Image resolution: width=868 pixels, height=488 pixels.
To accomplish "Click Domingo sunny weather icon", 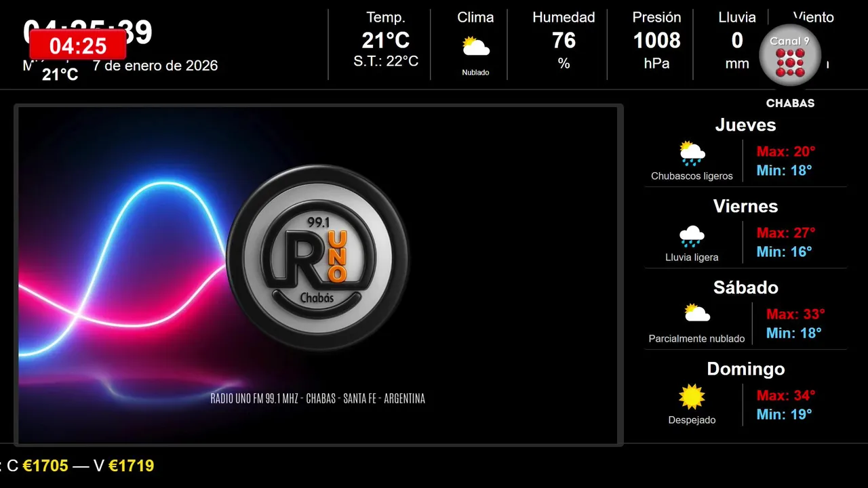I will (692, 397).
